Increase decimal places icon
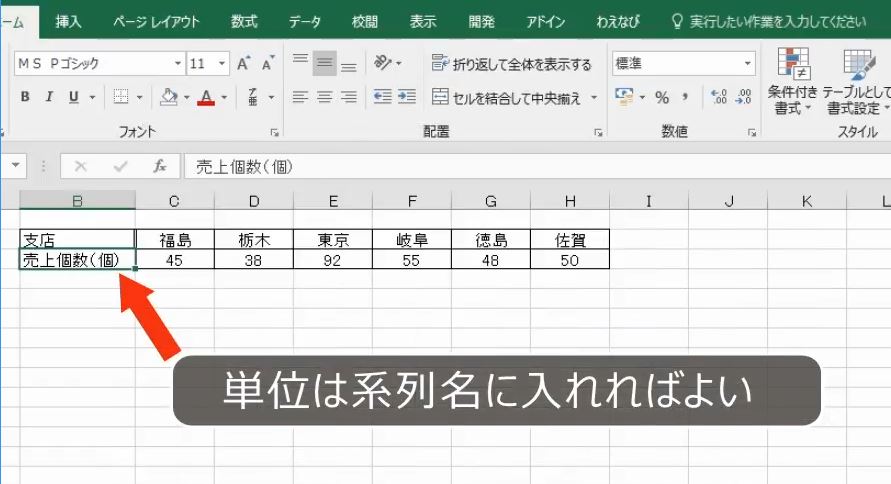 (719, 97)
